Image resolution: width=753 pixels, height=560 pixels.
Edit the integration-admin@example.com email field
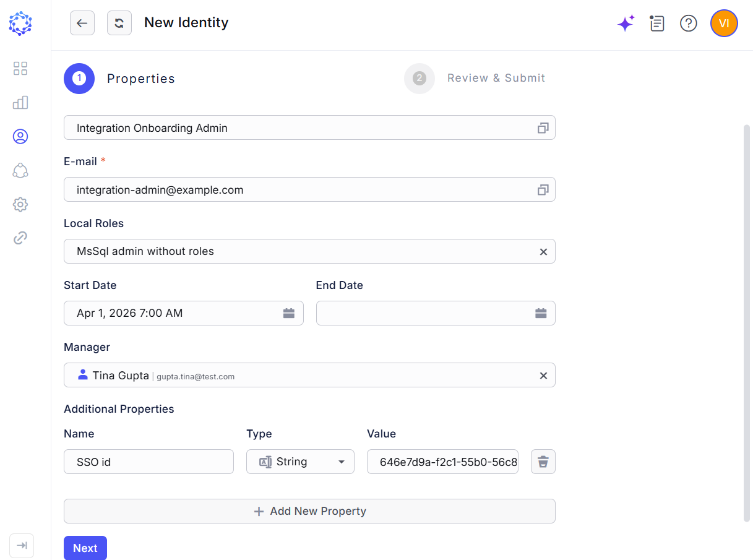pos(309,189)
